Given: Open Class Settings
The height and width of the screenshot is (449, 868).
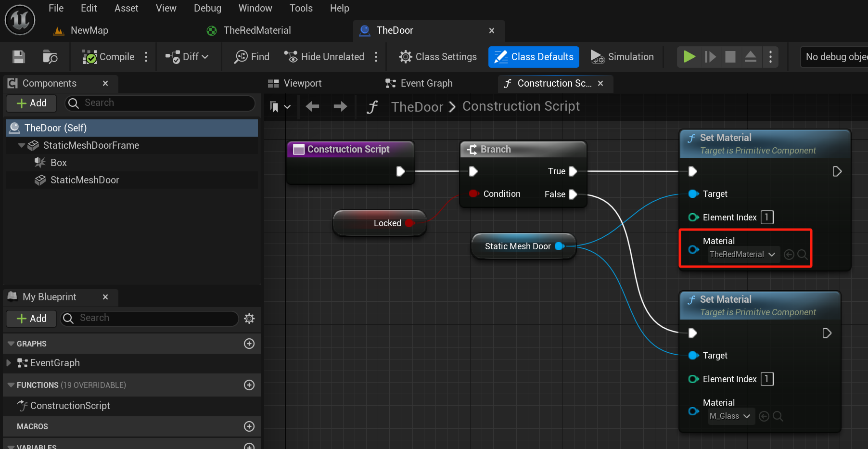Looking at the screenshot, I should click(x=438, y=57).
